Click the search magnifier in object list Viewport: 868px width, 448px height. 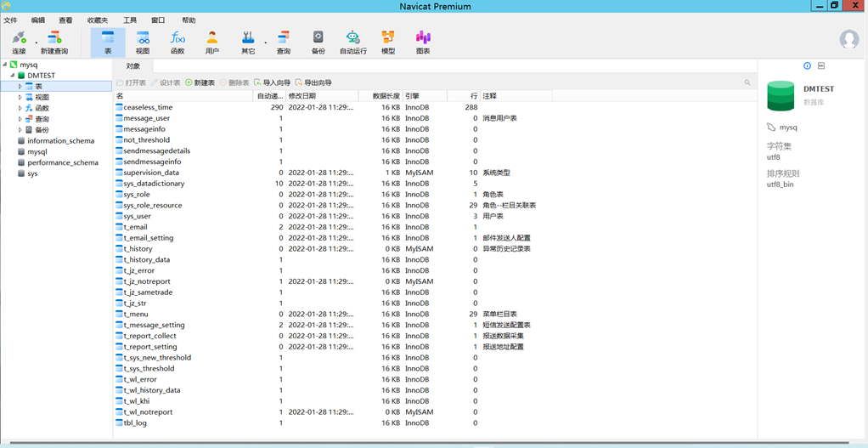pos(747,82)
